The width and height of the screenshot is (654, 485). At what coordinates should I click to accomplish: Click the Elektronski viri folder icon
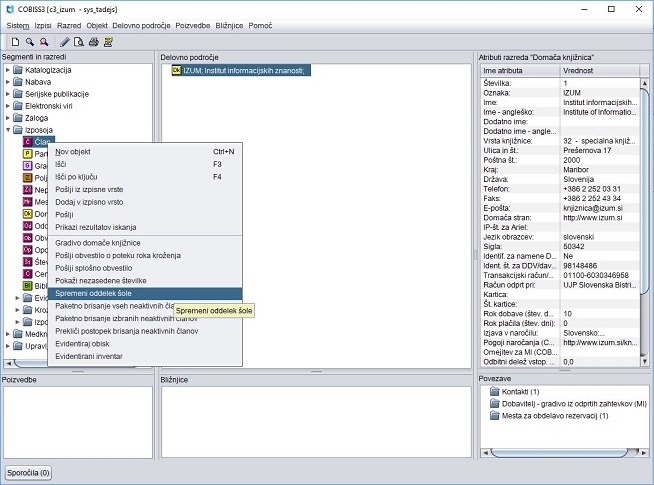tap(18, 106)
